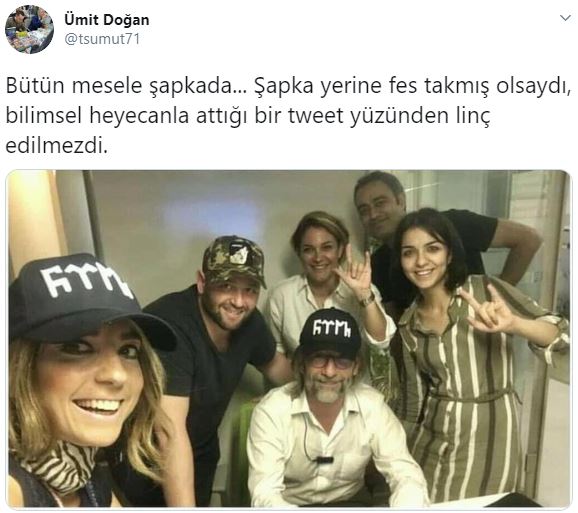Screen dimensions: 578x513
Task: Click the black cap on the foreground woman
Action: [85, 299]
